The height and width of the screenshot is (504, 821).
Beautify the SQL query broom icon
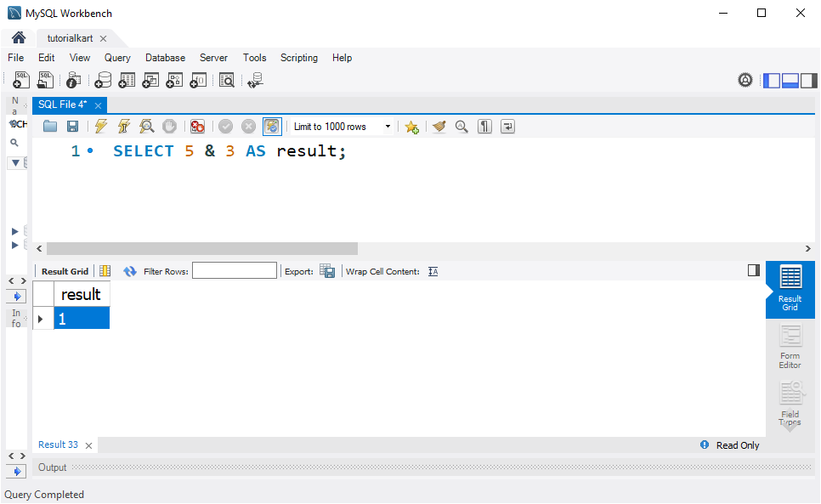(x=439, y=126)
